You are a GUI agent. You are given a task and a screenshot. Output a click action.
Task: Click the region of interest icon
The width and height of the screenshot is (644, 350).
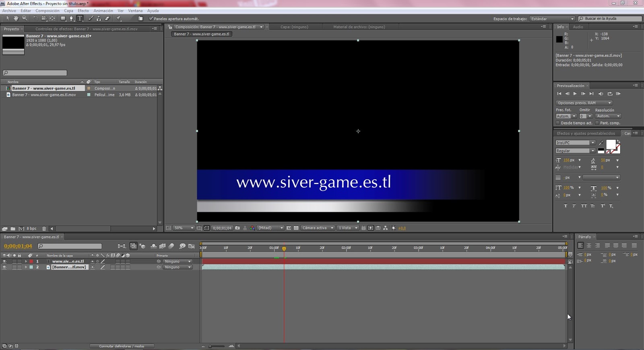[x=289, y=228]
